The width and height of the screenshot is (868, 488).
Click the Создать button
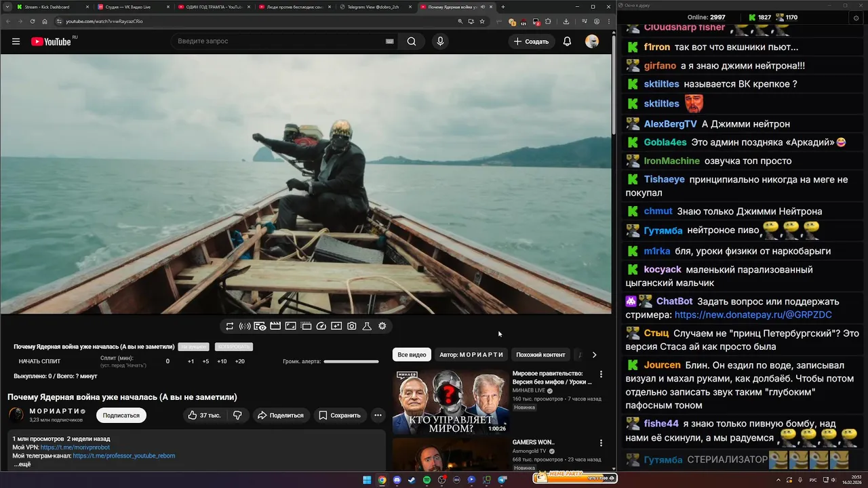pyautogui.click(x=531, y=41)
